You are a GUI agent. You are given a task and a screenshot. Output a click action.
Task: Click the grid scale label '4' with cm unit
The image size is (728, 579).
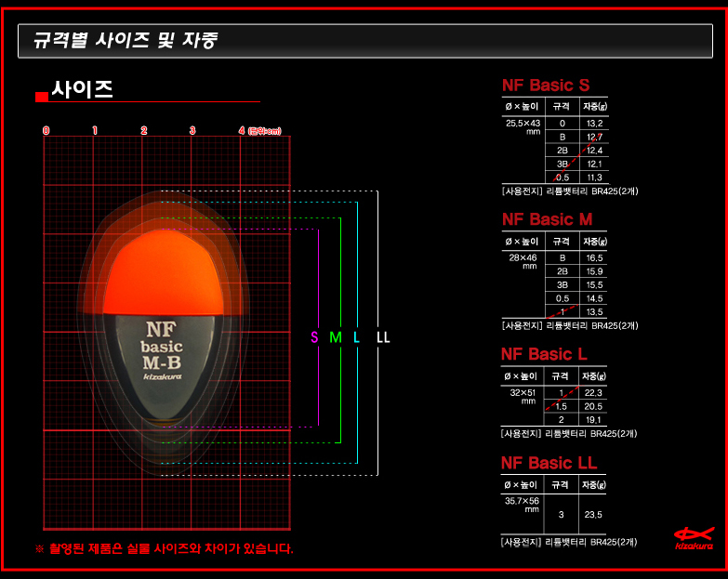[259, 130]
